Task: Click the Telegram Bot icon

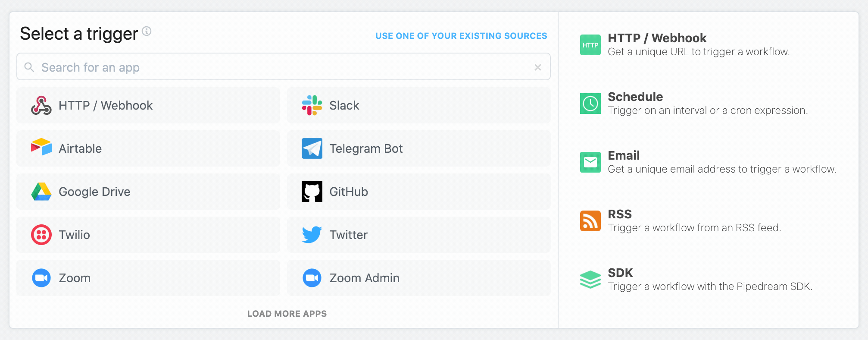Action: pos(312,148)
